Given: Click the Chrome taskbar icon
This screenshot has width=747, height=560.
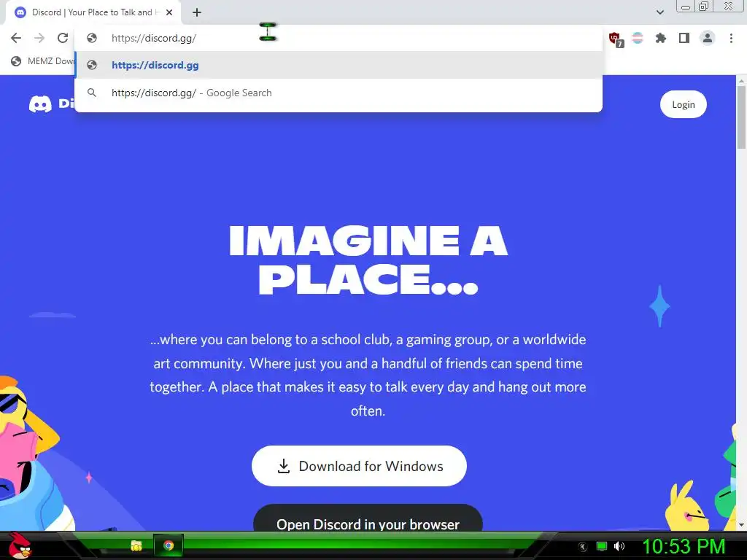Looking at the screenshot, I should (x=169, y=545).
